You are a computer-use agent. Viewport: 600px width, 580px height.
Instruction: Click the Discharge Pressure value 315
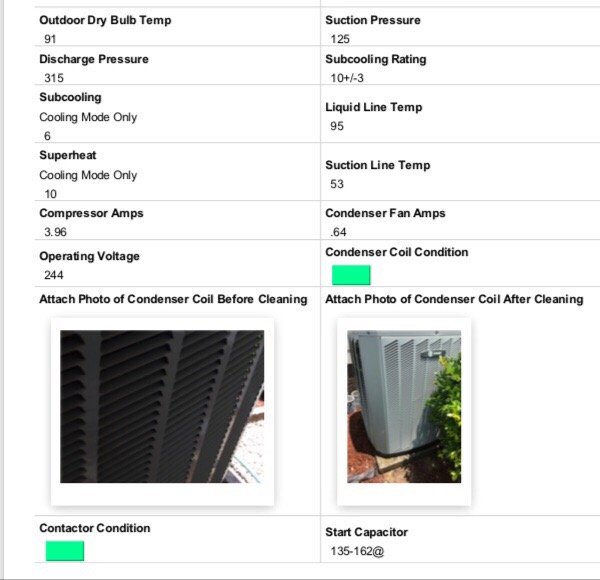[54, 78]
